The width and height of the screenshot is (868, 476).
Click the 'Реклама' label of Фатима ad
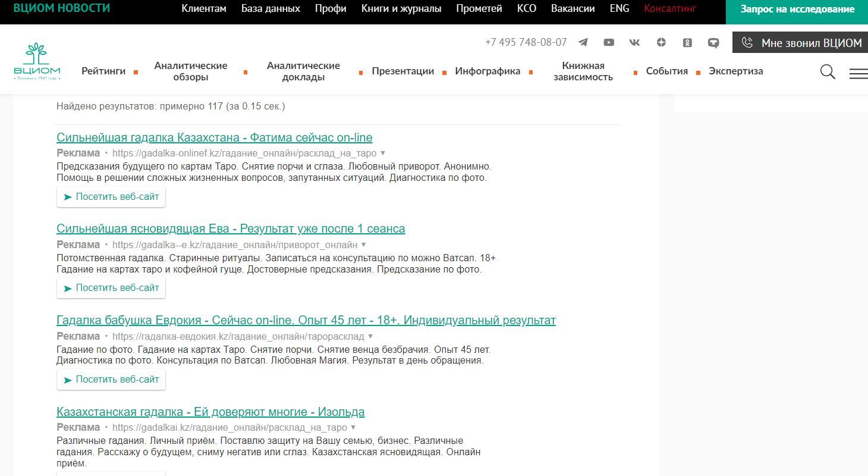pos(78,154)
